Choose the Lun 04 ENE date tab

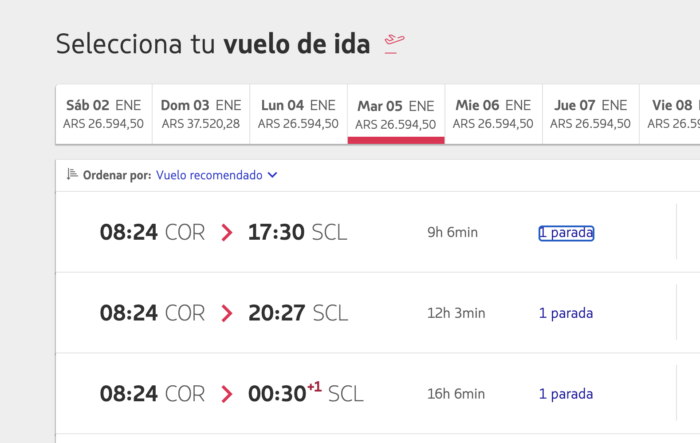point(297,114)
